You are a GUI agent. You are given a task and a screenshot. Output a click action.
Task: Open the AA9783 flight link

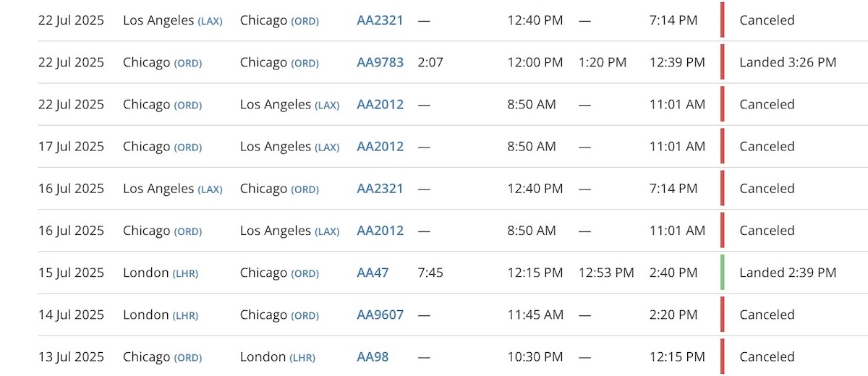380,62
